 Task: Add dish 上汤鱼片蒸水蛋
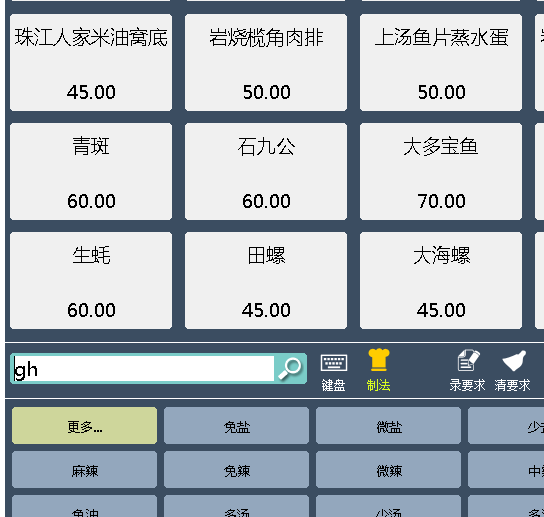point(441,63)
